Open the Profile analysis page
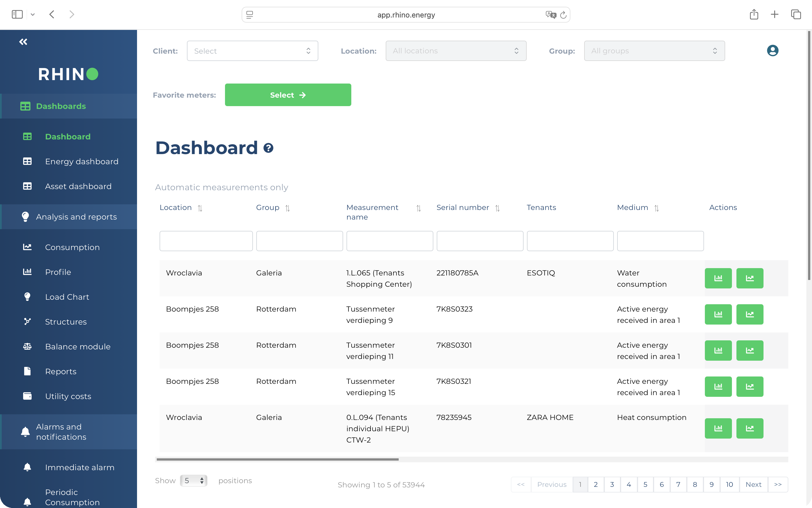This screenshot has height=508, width=812. point(58,272)
